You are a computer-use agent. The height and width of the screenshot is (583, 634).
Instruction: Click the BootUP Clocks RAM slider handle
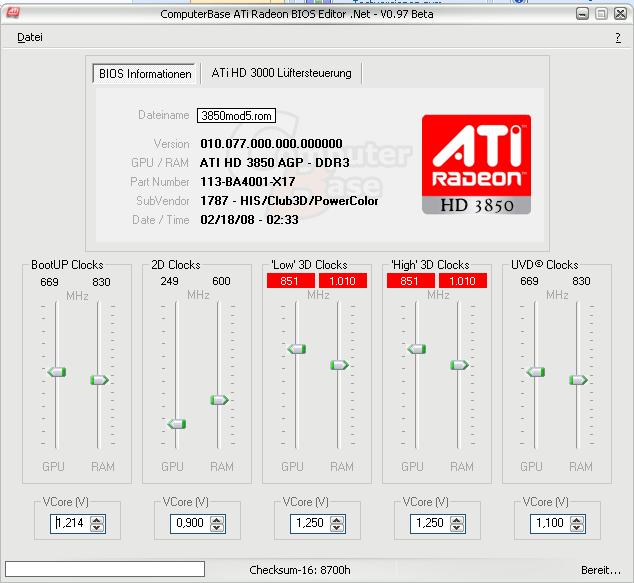click(x=99, y=380)
